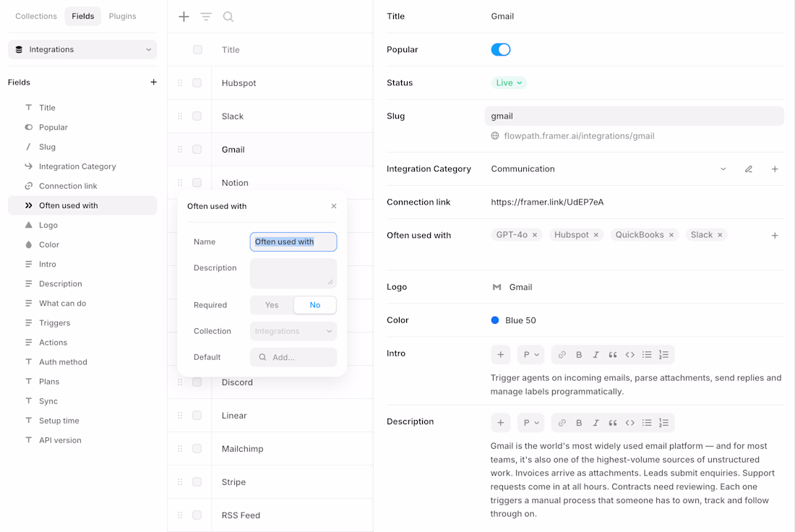Switch to the Plugins tab
This screenshot has height=532, width=795.
coord(122,16)
